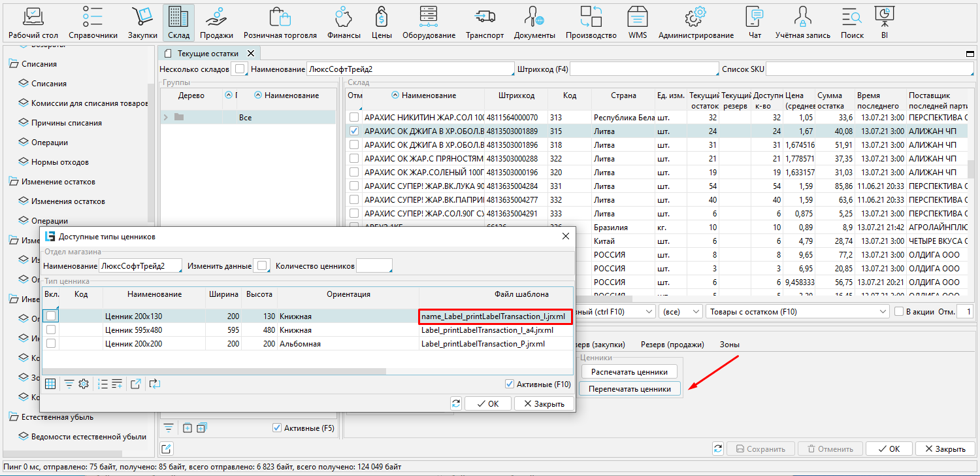Open the Товары с остатком dropdown

tap(797, 312)
